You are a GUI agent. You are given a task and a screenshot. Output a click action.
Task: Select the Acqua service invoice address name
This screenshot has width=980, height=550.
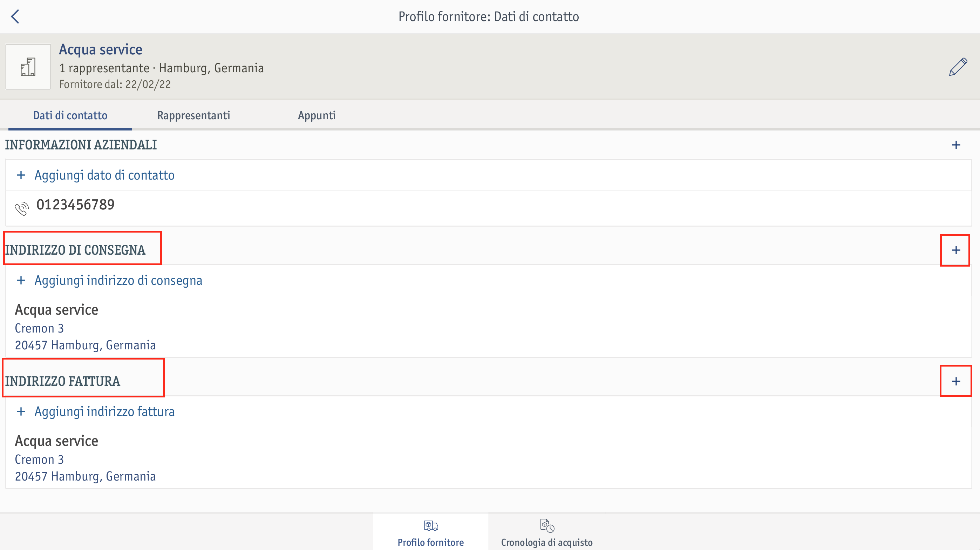click(x=56, y=441)
